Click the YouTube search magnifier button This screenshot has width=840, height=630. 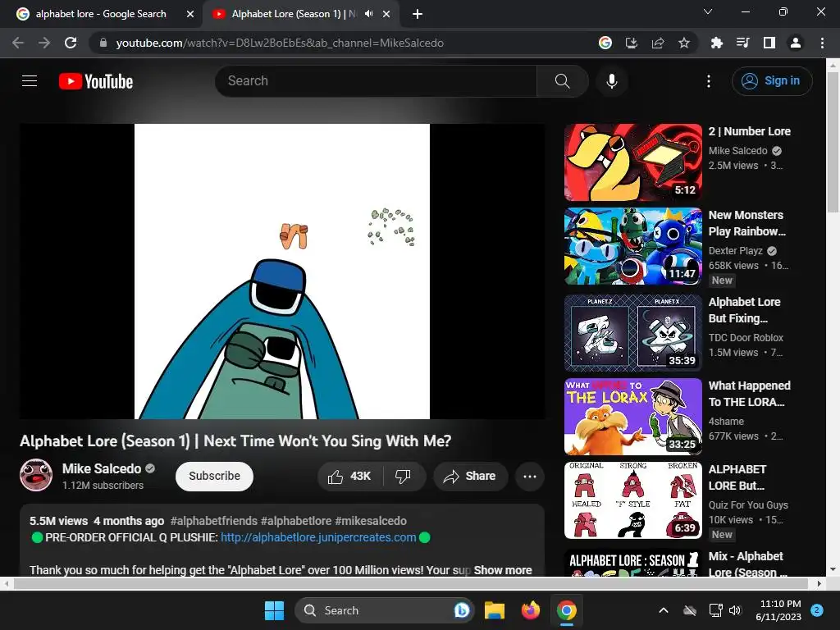[x=562, y=81]
